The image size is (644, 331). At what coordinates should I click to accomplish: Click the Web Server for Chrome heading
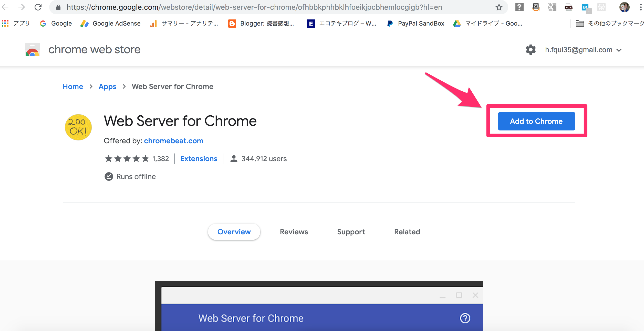coord(180,121)
